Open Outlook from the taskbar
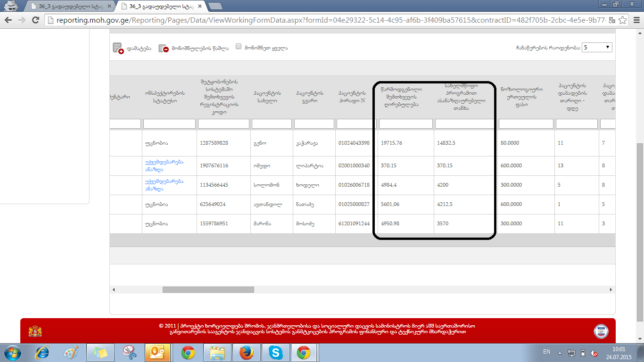Viewport: 644px width, 362px height. coord(157,352)
